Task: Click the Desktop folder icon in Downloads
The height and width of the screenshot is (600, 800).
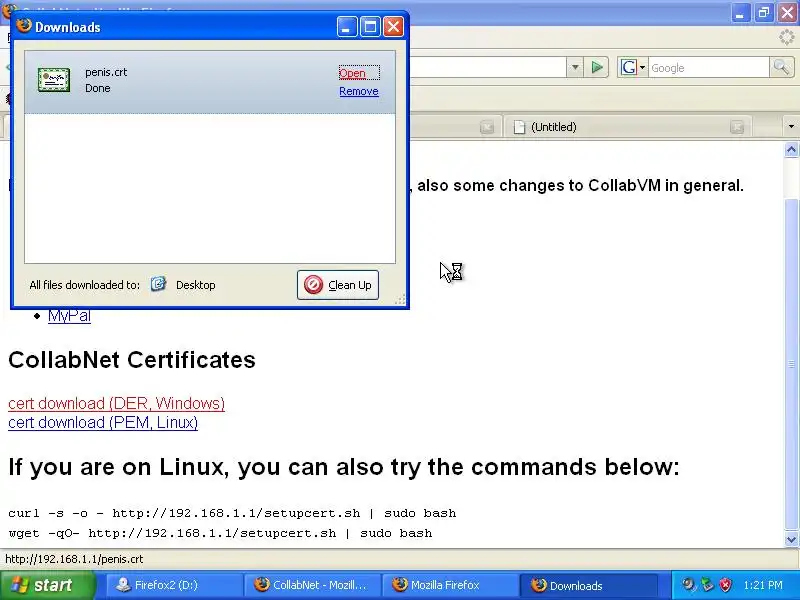Action: (x=158, y=284)
